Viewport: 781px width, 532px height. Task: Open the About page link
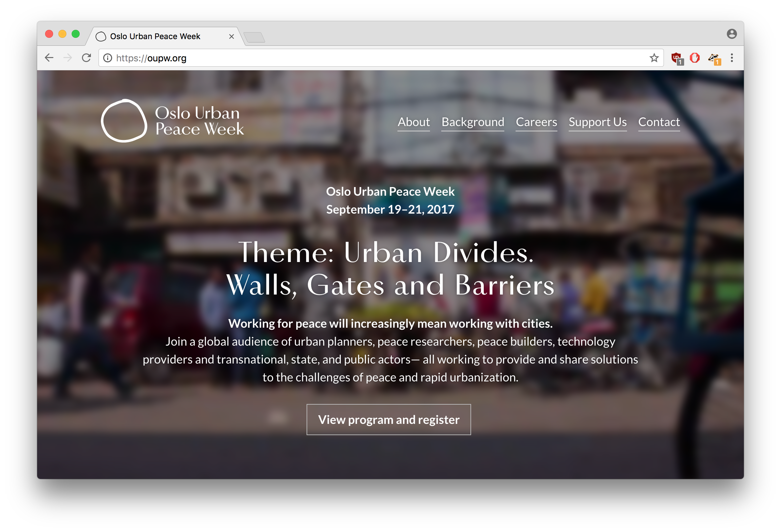pos(413,122)
